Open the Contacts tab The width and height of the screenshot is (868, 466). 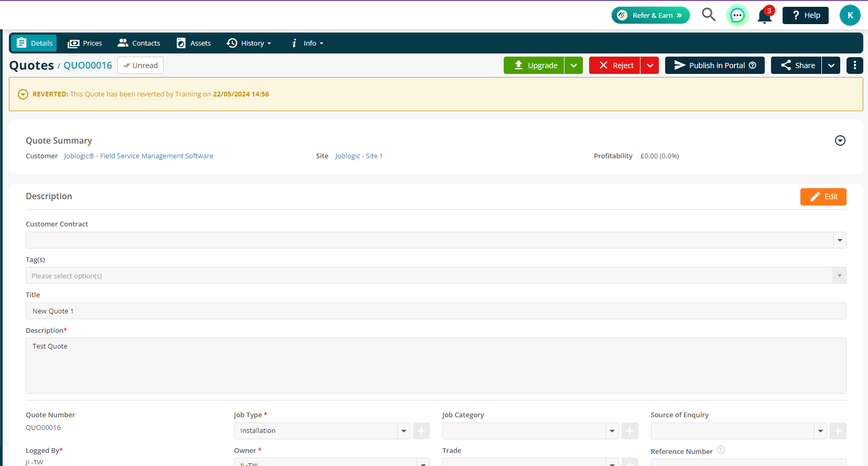139,43
